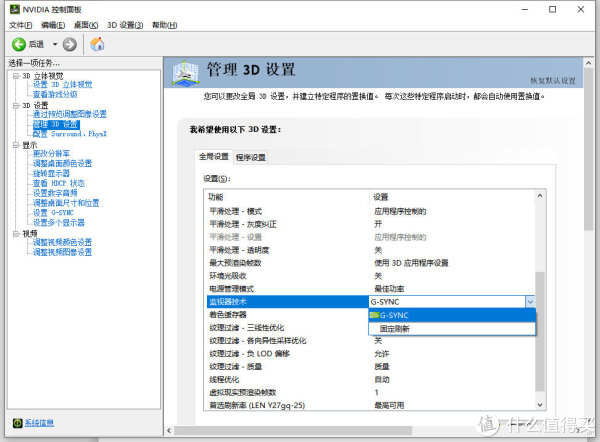Click the Home house icon in toolbar
Image resolution: width=600 pixels, height=442 pixels.
coord(97,44)
